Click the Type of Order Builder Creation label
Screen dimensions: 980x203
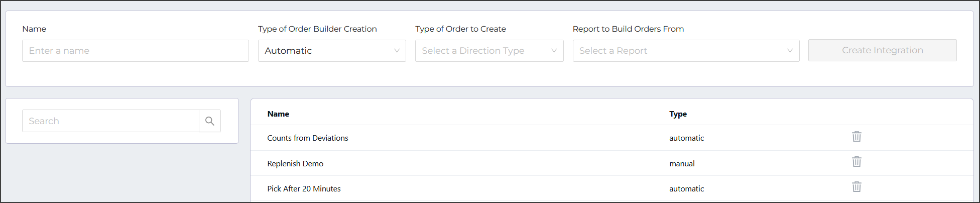317,29
